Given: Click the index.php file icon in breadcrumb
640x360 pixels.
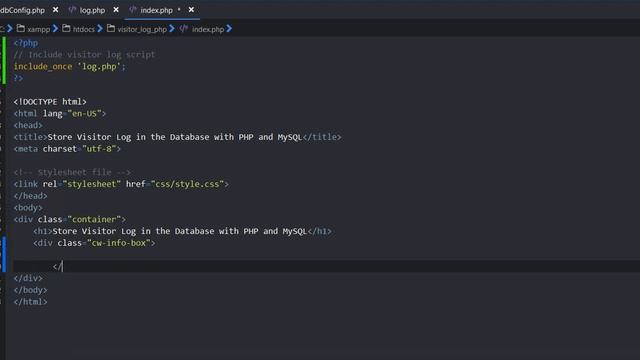Looking at the screenshot, I should pyautogui.click(x=184, y=29).
